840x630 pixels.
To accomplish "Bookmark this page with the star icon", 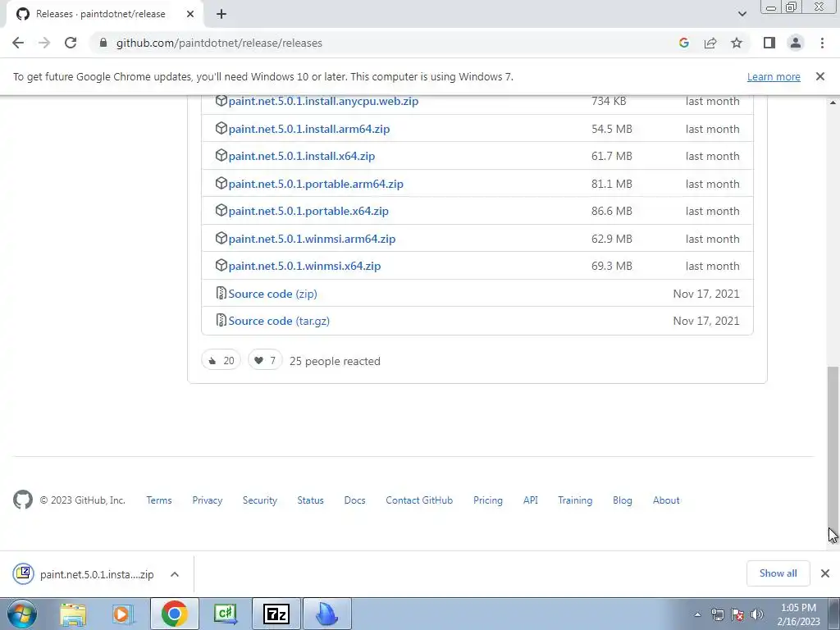I will (x=737, y=43).
